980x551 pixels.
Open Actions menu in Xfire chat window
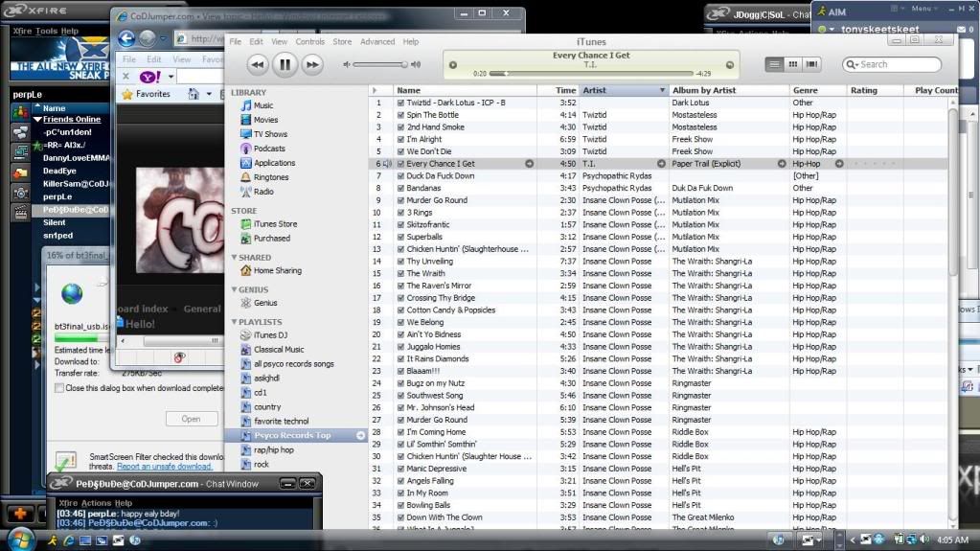click(x=96, y=503)
